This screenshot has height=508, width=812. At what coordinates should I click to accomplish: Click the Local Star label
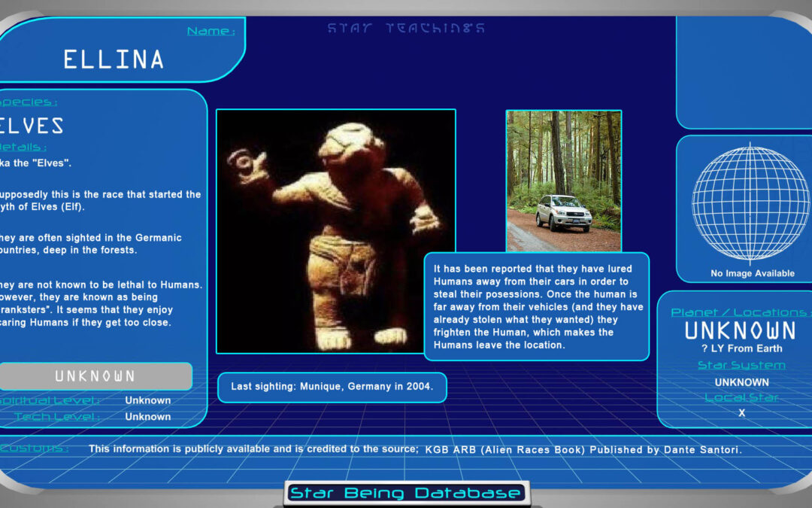(741, 397)
